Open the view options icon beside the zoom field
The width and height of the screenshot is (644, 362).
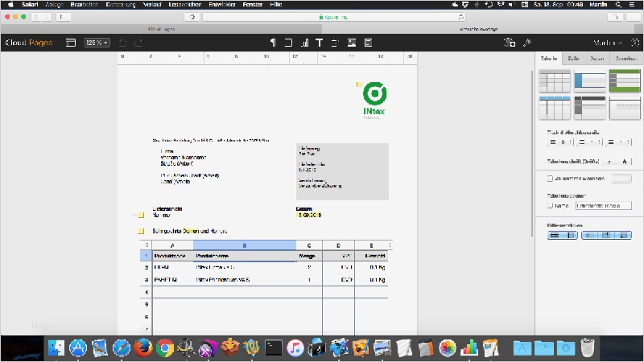pyautogui.click(x=71, y=43)
